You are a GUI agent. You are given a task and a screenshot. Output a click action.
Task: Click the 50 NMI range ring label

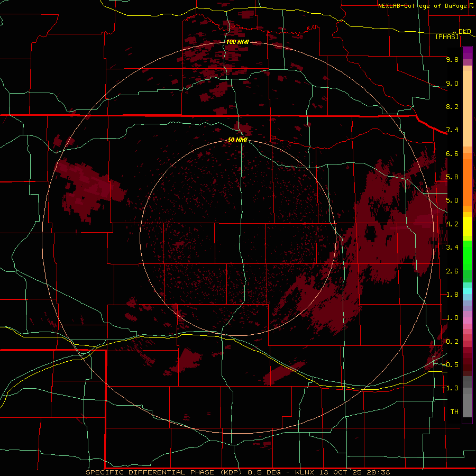tap(237, 140)
